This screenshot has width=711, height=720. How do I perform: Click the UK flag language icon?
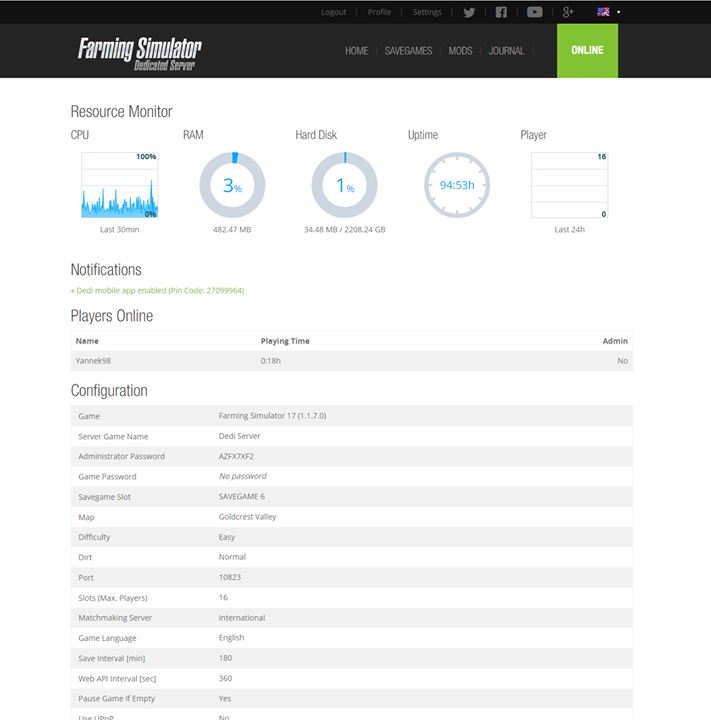(603, 12)
